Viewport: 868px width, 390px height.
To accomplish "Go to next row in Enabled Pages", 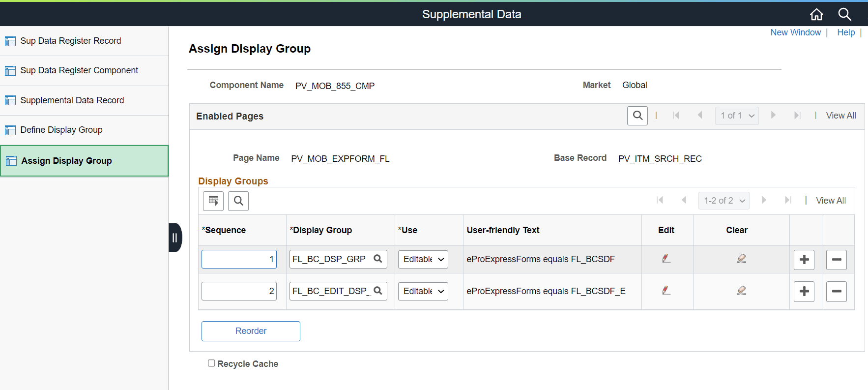I will click(773, 115).
